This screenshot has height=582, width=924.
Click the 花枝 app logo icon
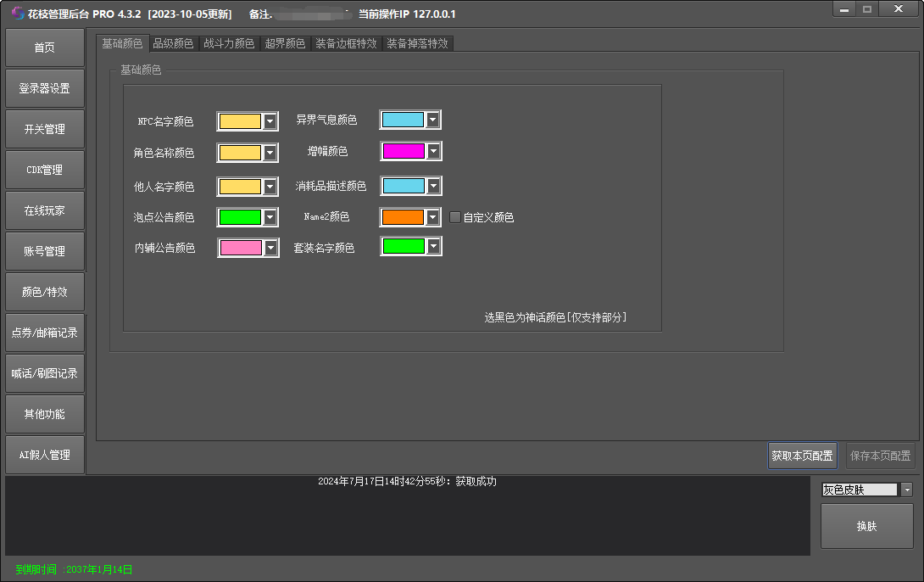click(x=18, y=14)
